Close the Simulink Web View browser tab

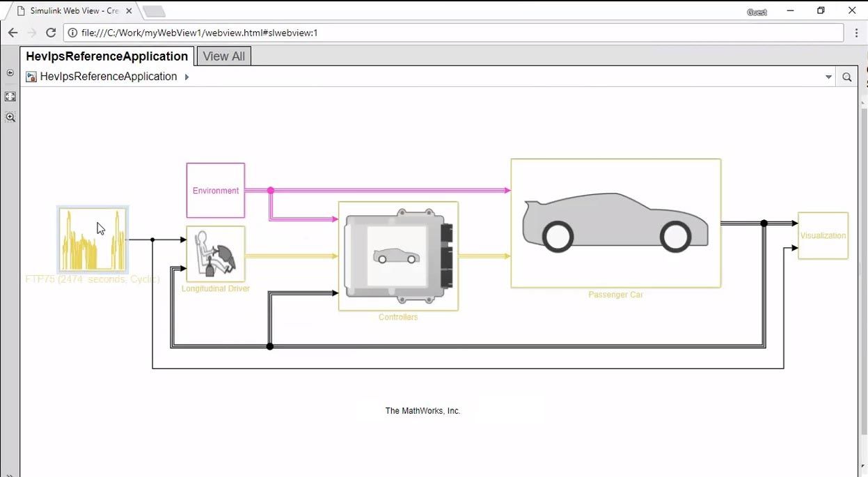129,11
